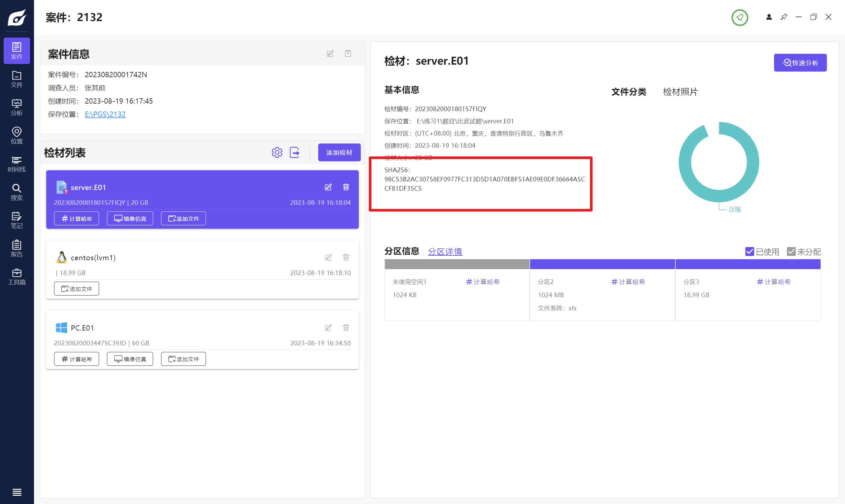Screen dimensions: 845x504
Task: Toggle the 未分配 checkbox
Action: click(791, 252)
